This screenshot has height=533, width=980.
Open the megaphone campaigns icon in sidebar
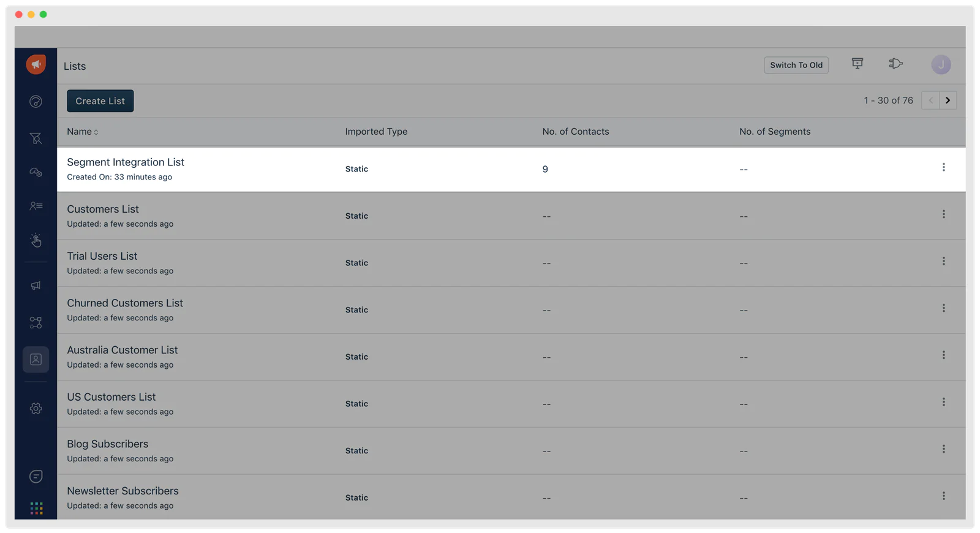(x=36, y=285)
